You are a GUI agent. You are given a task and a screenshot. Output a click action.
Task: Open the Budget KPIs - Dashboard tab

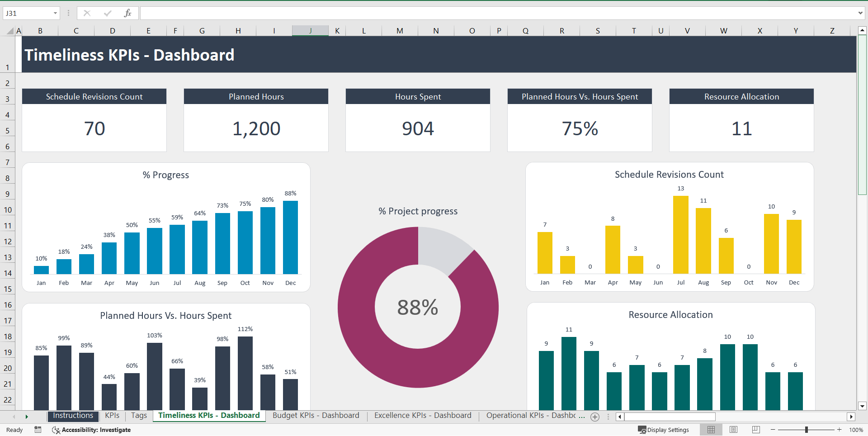pyautogui.click(x=316, y=416)
